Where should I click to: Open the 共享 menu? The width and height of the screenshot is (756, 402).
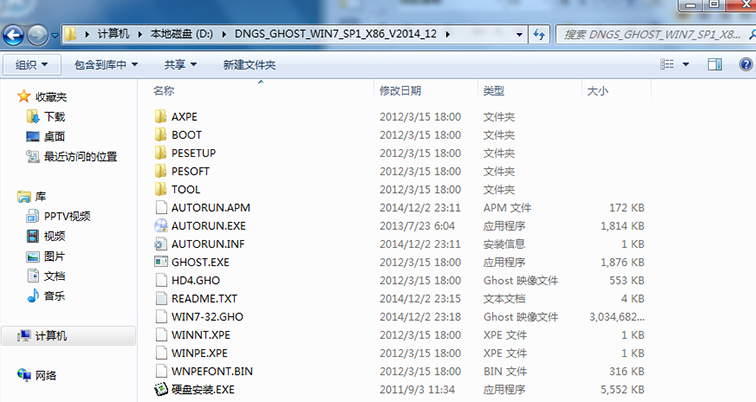click(180, 65)
